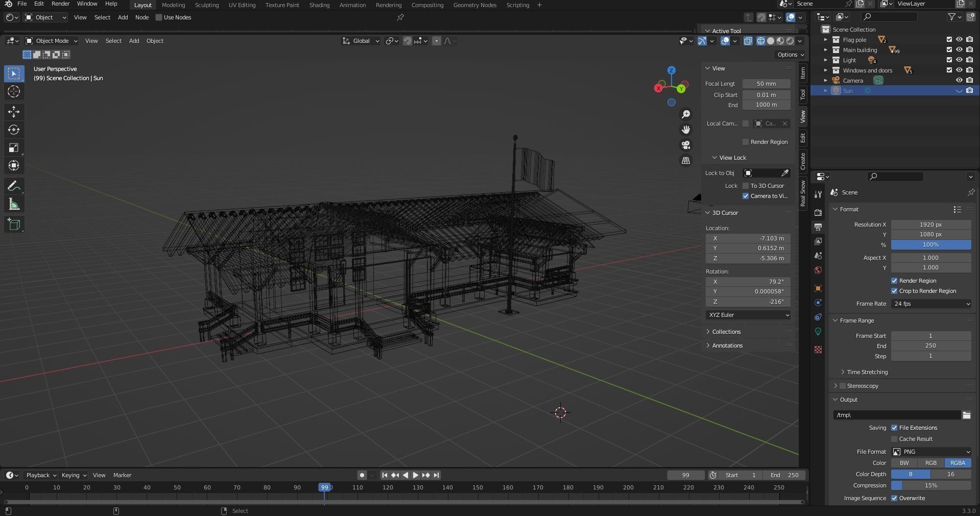980x516 pixels.
Task: Open Object Data (light) properties tab
Action: pos(818,331)
